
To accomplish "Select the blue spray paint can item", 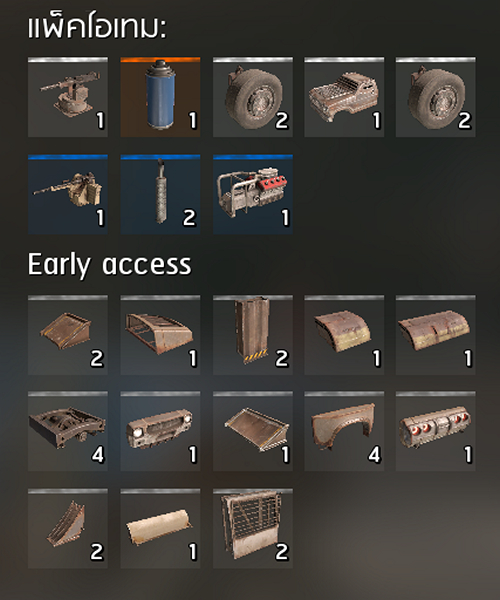I will (x=160, y=97).
